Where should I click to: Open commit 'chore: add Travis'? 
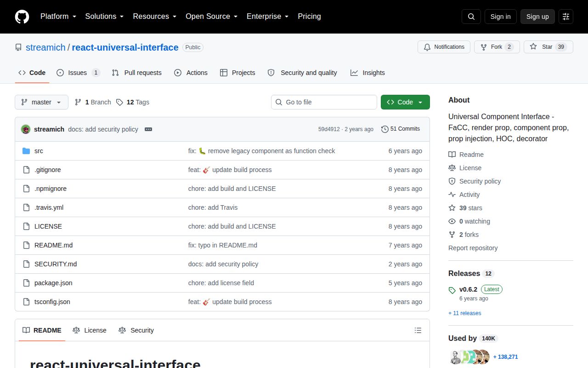213,207
